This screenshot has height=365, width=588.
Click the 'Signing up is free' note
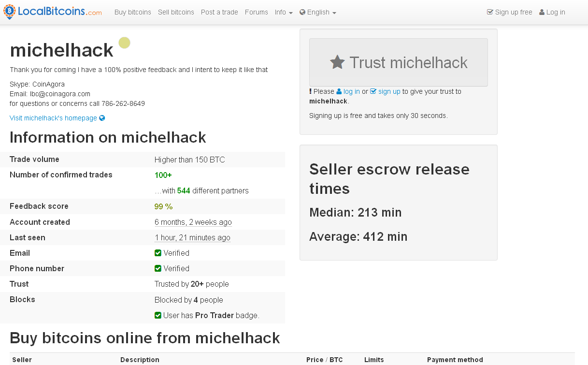[378, 116]
